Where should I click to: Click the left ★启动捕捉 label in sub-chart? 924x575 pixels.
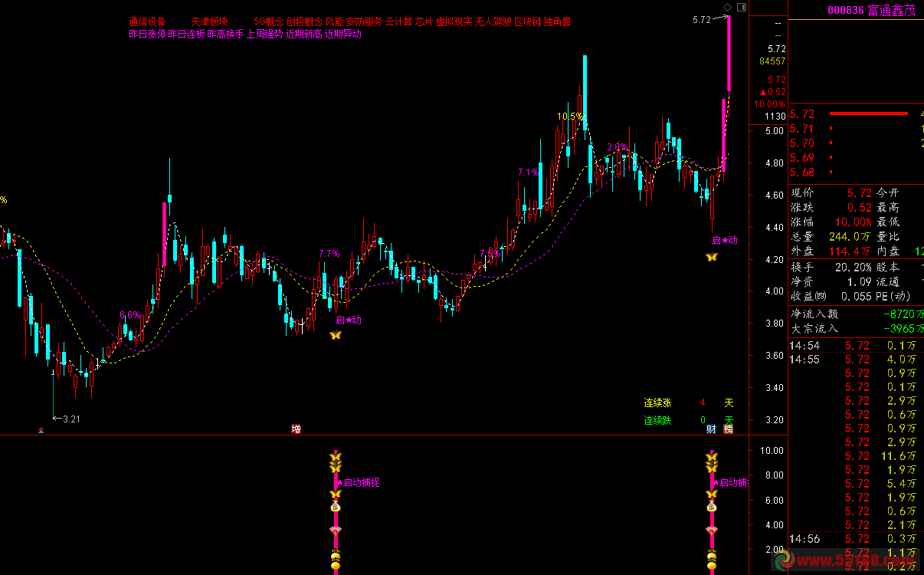pos(358,482)
